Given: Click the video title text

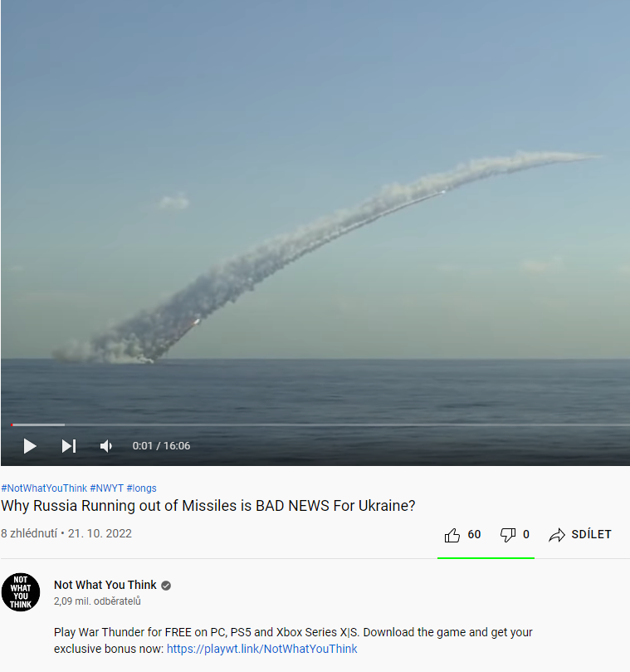Looking at the screenshot, I should [x=208, y=506].
